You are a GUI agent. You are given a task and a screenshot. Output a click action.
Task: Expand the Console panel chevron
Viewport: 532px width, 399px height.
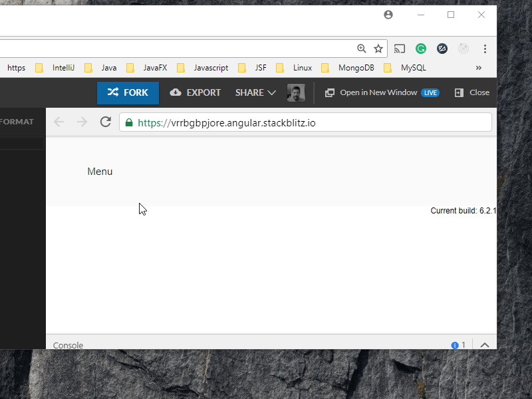point(485,345)
